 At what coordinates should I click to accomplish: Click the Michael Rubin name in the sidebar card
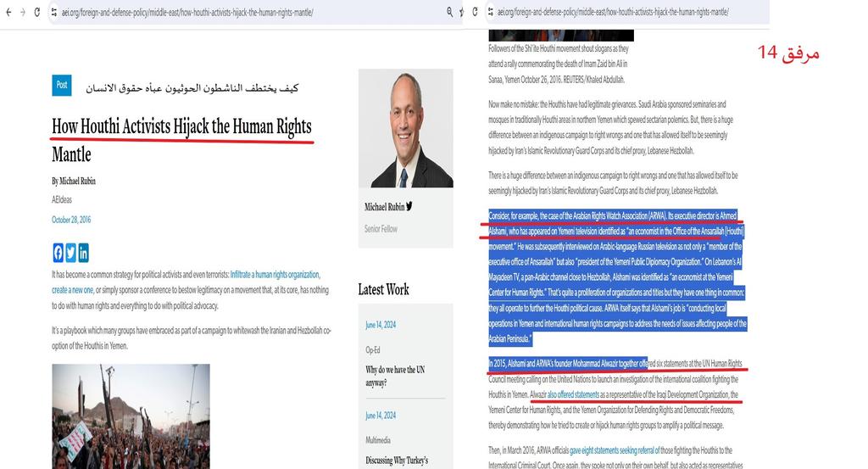pyautogui.click(x=384, y=207)
